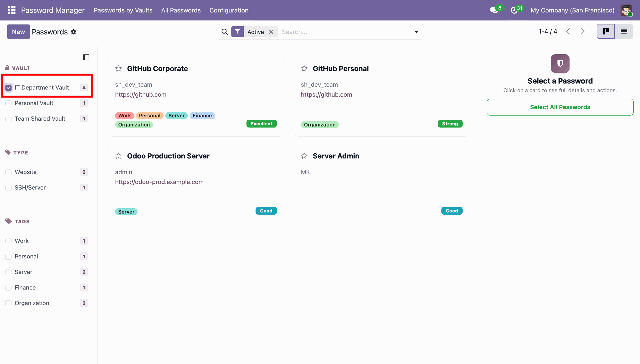Click the Excellent strength badge
The height and width of the screenshot is (364, 640).
coord(262,124)
